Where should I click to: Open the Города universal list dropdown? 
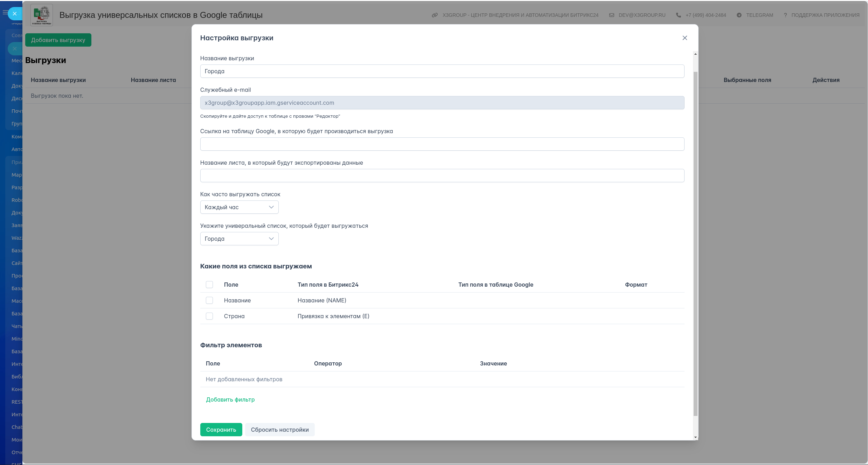pos(239,239)
